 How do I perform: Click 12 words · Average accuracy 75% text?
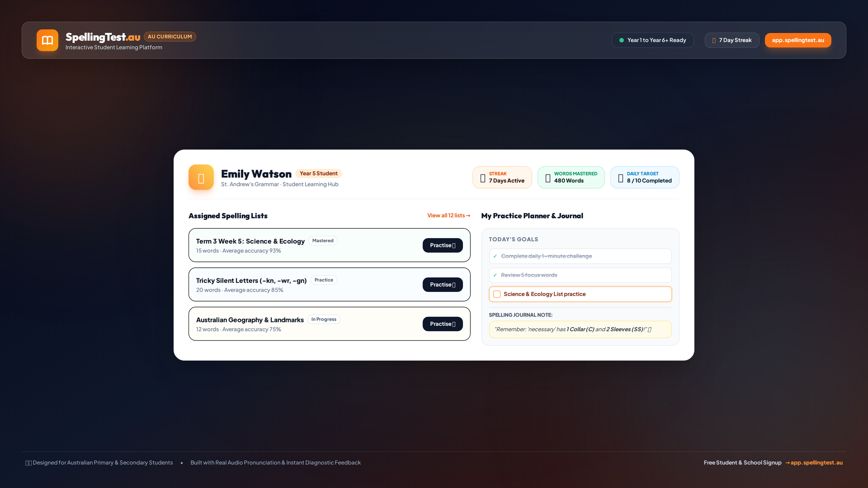click(x=239, y=330)
